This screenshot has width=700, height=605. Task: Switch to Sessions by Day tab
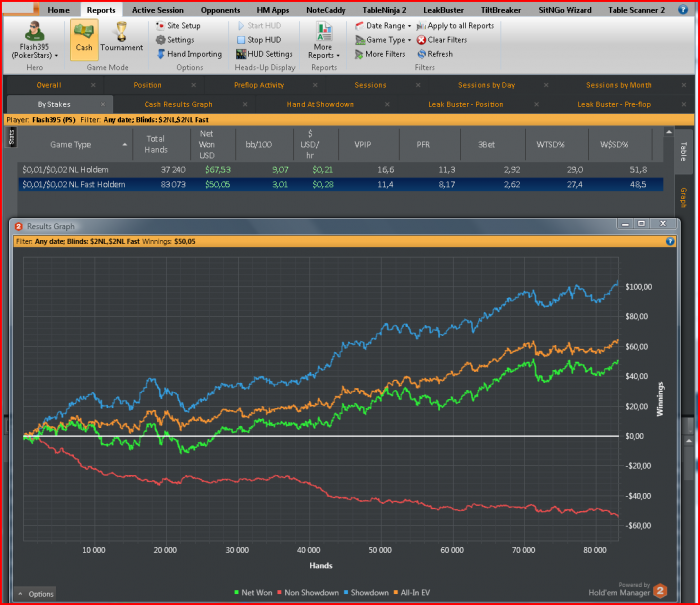coord(487,85)
